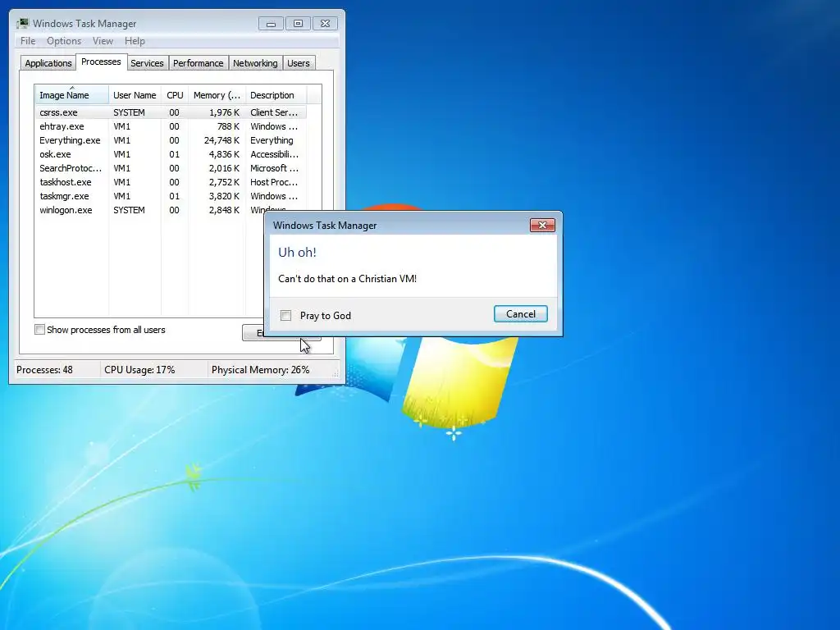Sort processes by Memory column
Screen dimensions: 840x630
217,95
